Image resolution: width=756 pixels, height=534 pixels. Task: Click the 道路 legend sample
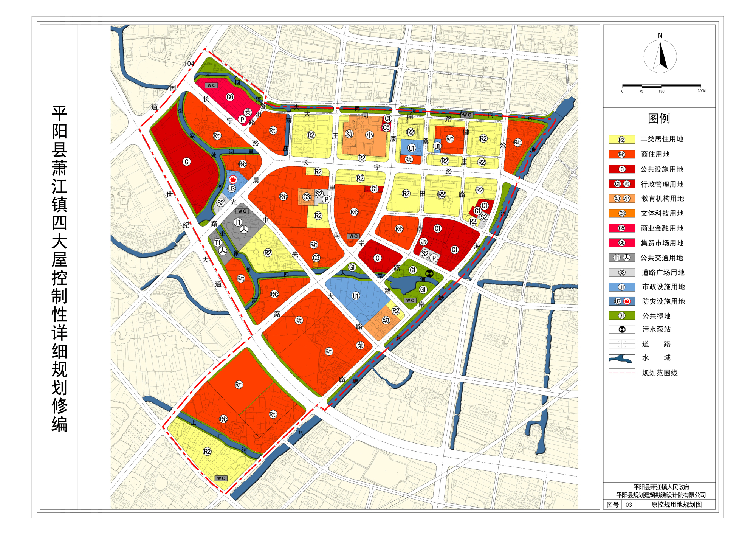coord(622,344)
